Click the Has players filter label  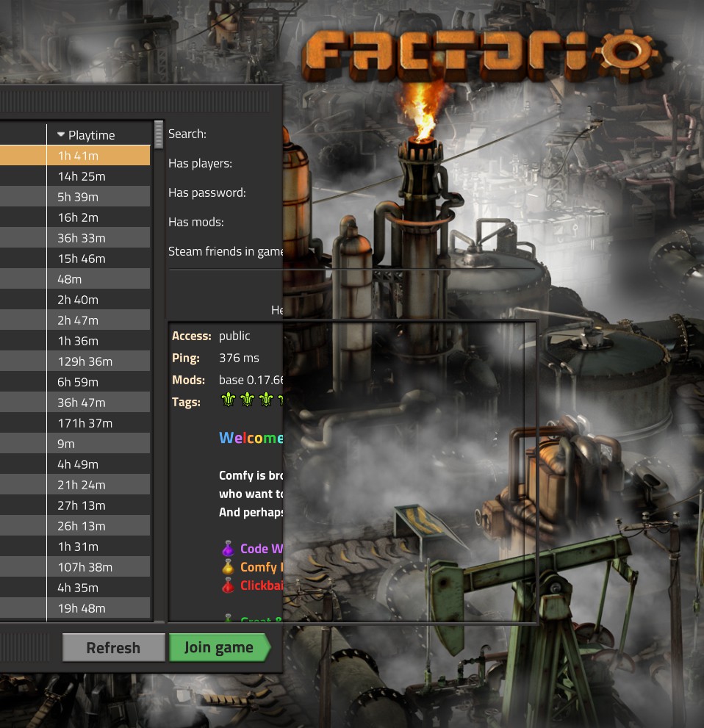(x=200, y=163)
